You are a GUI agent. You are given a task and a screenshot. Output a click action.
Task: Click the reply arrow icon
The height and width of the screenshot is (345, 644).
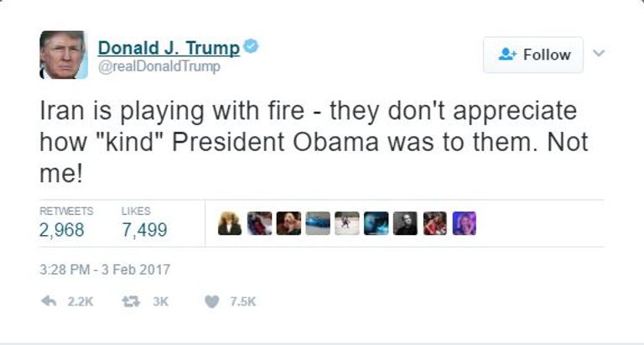click(49, 301)
